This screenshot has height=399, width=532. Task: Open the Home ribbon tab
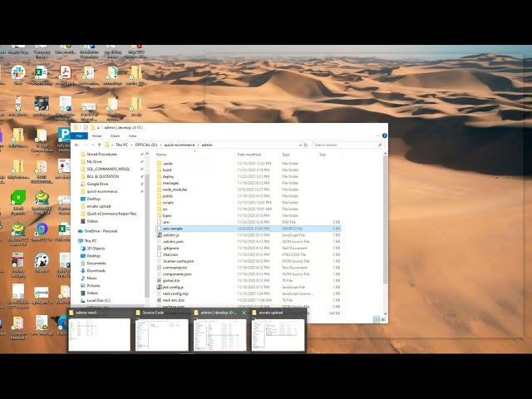pyautogui.click(x=97, y=136)
